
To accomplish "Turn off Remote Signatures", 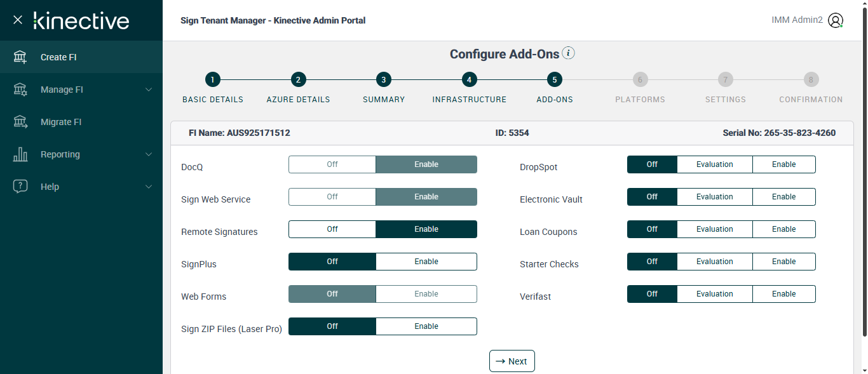I will (x=332, y=229).
